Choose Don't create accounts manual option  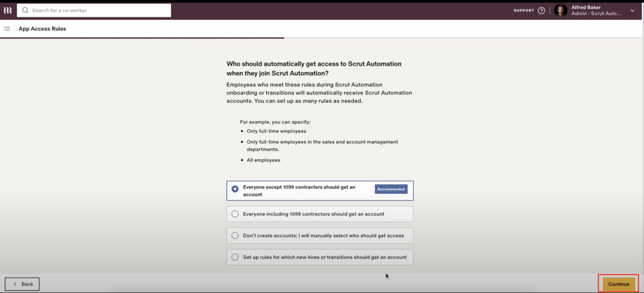(x=320, y=236)
